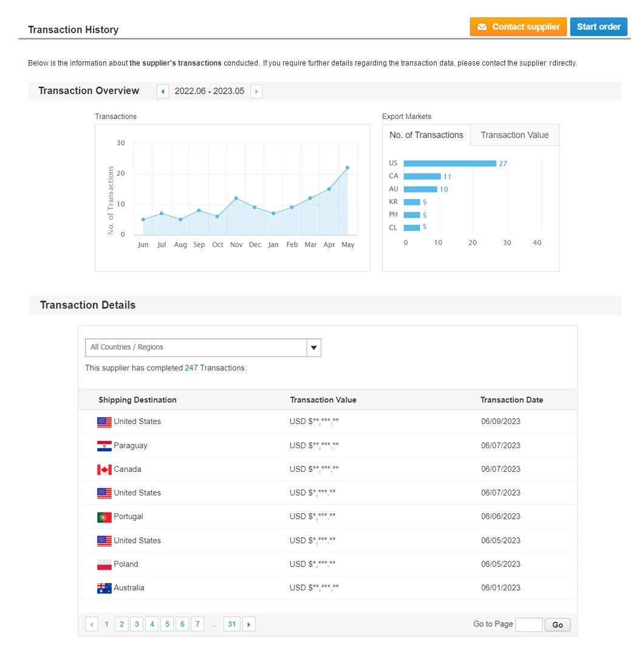The image size is (644, 659).
Task: Click the envelope icon on Contact supplier
Action: [x=482, y=27]
